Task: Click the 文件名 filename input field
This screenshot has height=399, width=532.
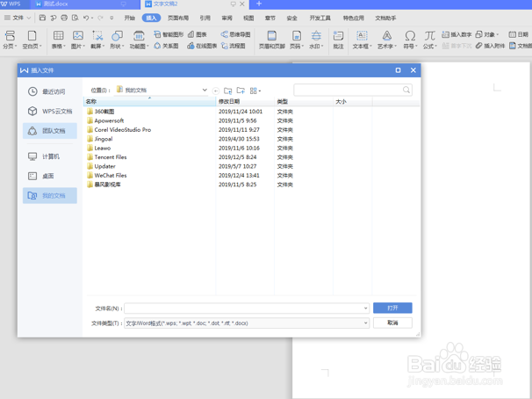Action: click(x=247, y=308)
